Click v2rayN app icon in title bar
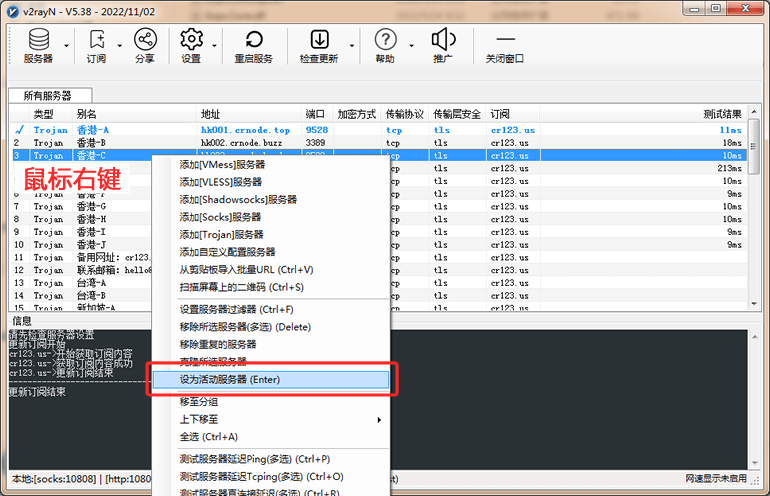 coord(13,11)
